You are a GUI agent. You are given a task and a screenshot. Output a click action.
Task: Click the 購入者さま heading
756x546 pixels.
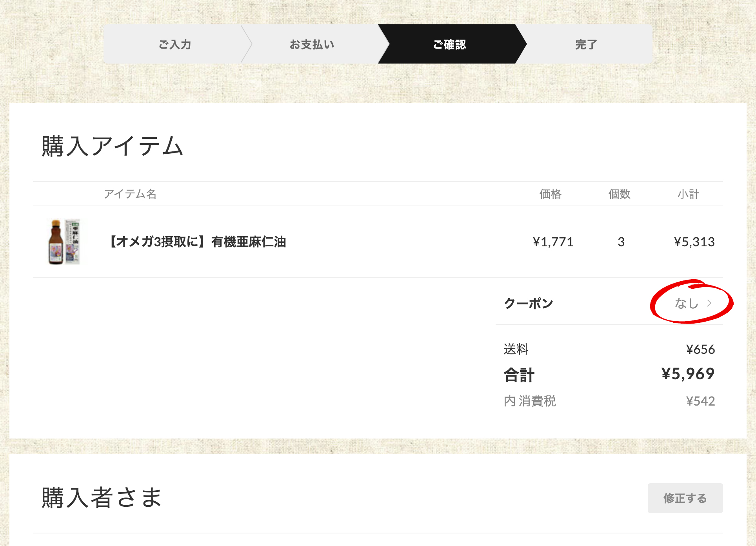point(102,497)
